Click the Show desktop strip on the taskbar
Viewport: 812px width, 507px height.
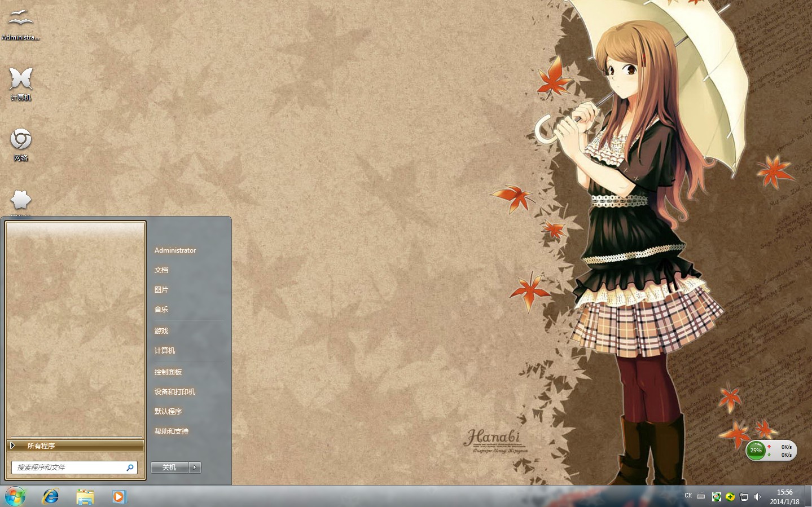click(x=808, y=497)
